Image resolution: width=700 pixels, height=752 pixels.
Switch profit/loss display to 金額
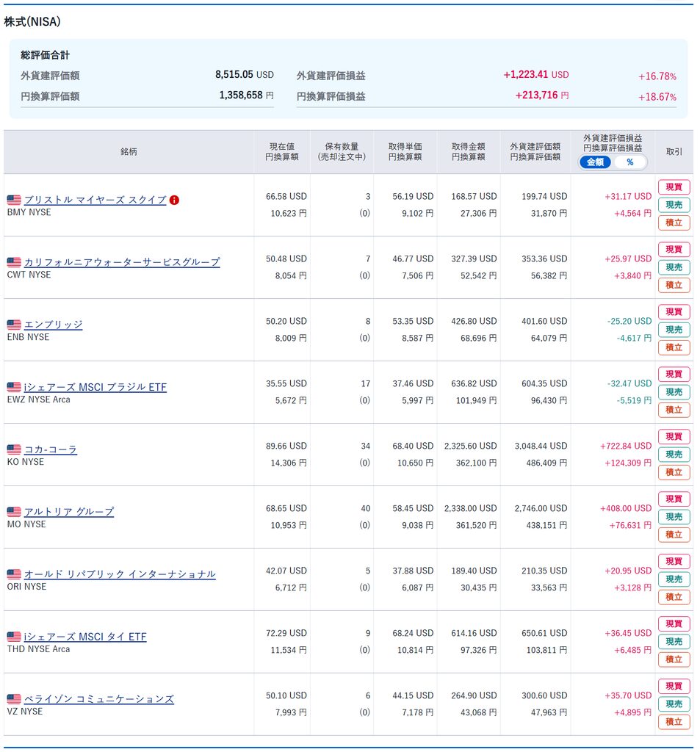595,162
